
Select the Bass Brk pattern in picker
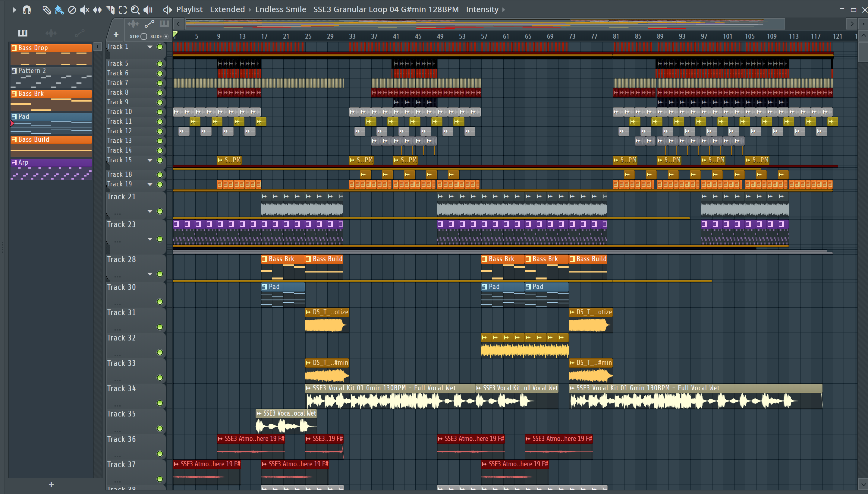tap(51, 100)
